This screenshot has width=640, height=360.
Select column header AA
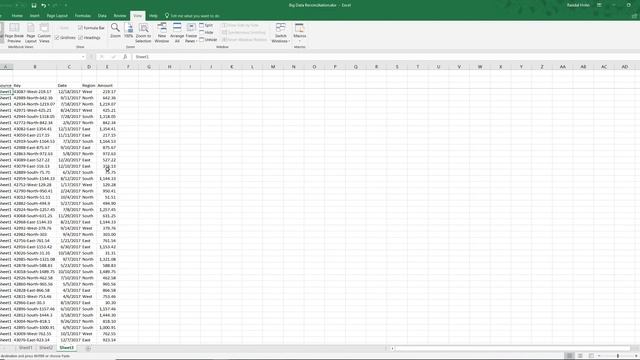[562, 67]
